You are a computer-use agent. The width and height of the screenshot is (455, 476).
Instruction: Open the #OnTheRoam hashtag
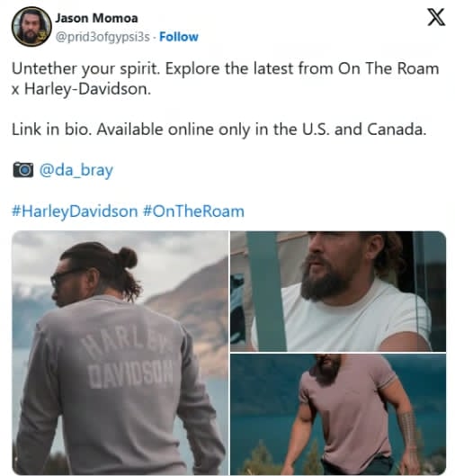click(193, 211)
